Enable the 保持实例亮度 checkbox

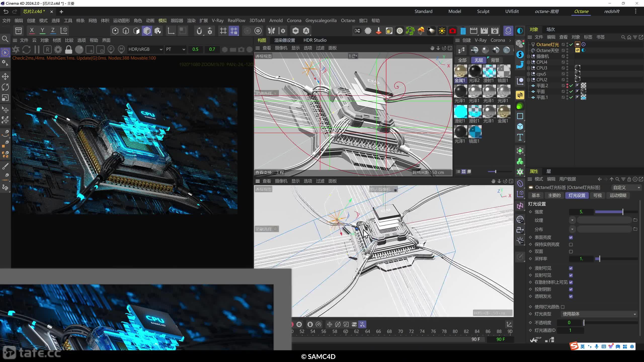coord(571,245)
